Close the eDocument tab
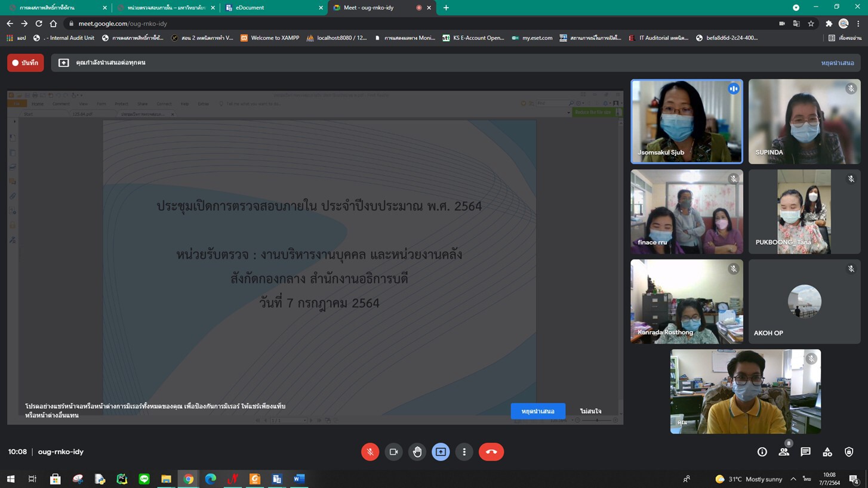The width and height of the screenshot is (868, 488). coord(321,8)
